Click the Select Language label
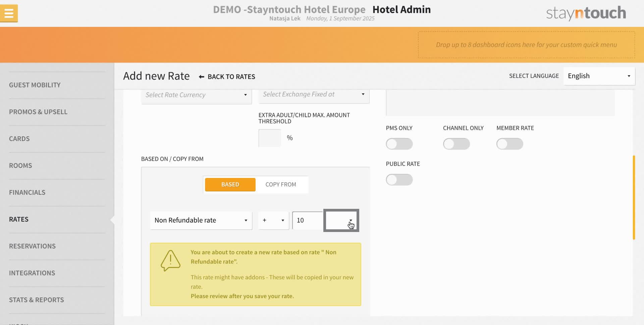Screen dimensions: 644x325 (534, 76)
